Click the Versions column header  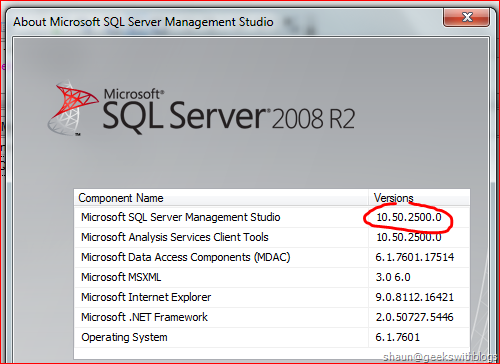(x=419, y=198)
